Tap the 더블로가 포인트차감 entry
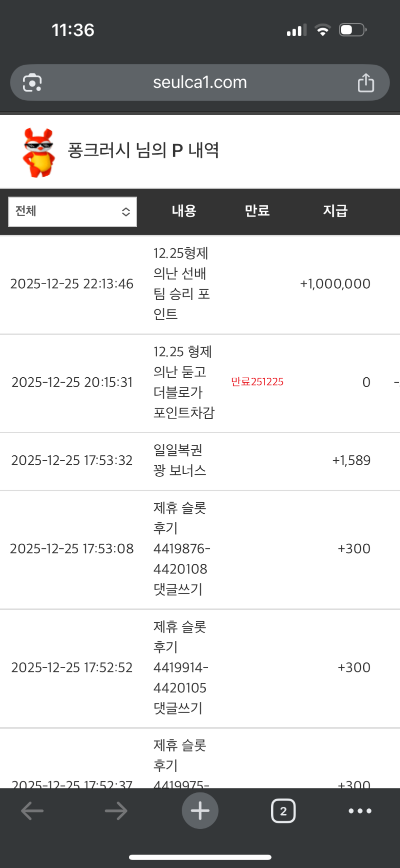 (183, 382)
